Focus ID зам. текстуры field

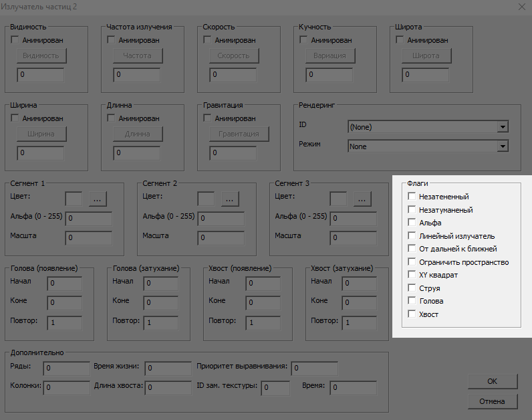click(x=275, y=388)
